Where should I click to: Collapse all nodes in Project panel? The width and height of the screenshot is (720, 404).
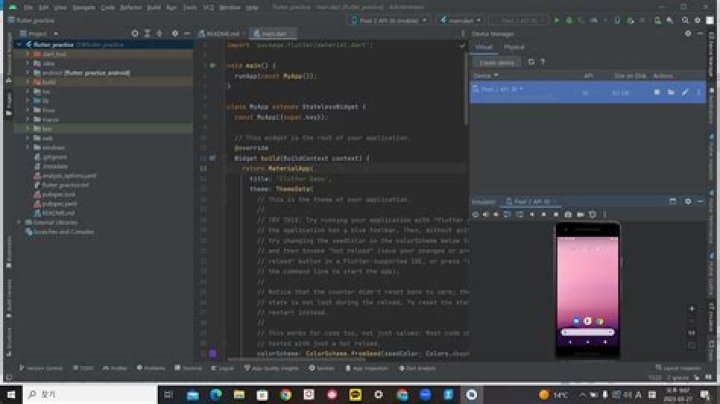coord(159,34)
